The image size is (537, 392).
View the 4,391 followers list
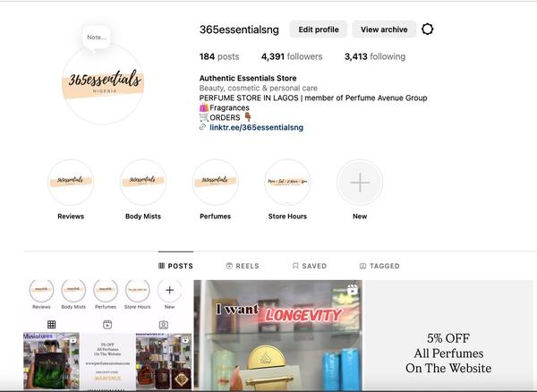click(292, 56)
